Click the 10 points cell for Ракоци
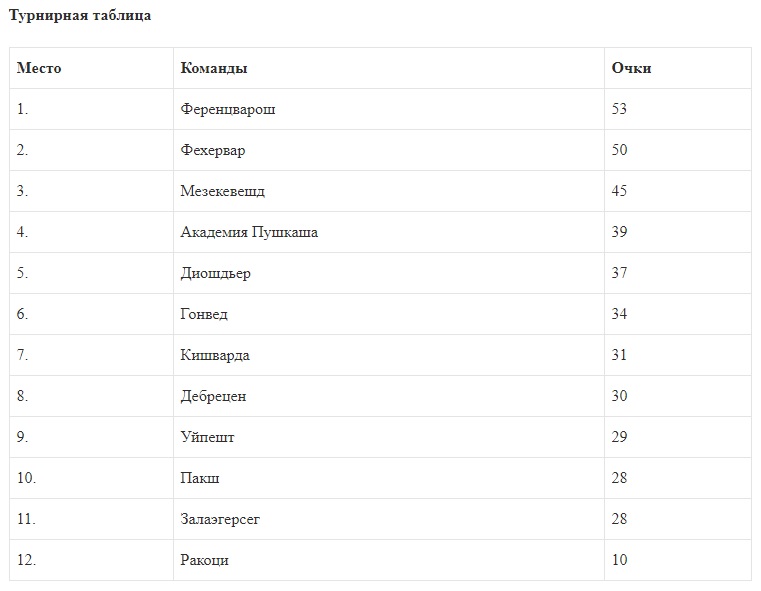 [619, 560]
